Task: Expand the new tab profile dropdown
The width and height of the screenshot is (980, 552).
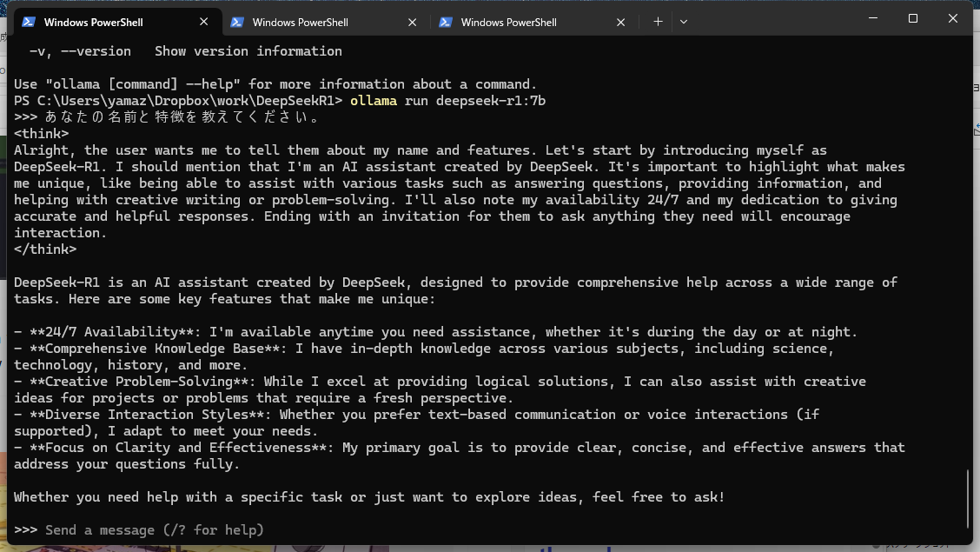Action: tap(684, 22)
